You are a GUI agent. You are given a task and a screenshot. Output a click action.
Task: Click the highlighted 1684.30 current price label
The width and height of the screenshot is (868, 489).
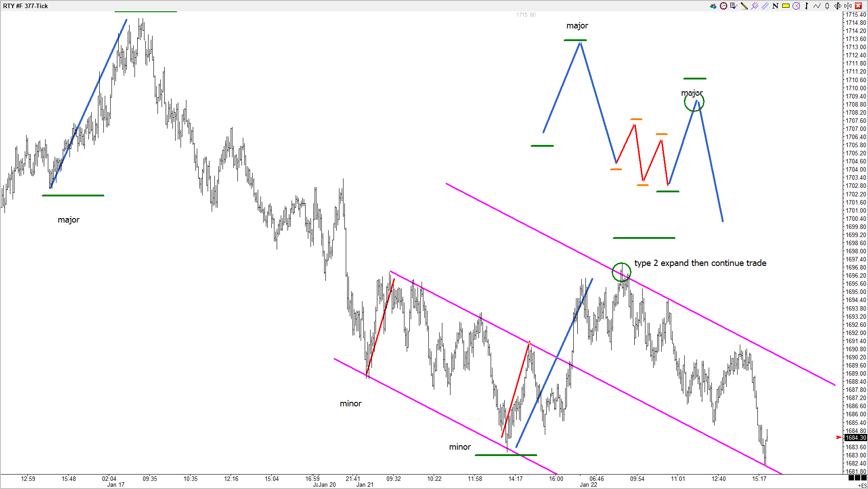point(855,438)
